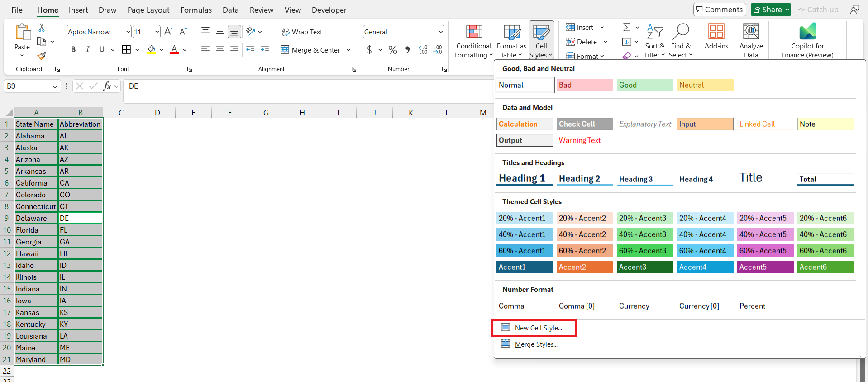
Task: Select the column B header
Action: point(81,113)
